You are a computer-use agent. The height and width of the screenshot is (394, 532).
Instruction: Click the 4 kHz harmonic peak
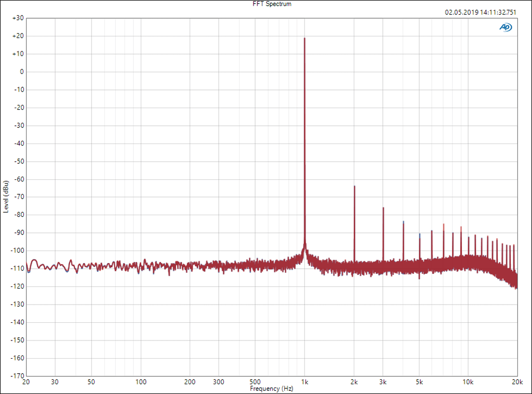click(403, 222)
